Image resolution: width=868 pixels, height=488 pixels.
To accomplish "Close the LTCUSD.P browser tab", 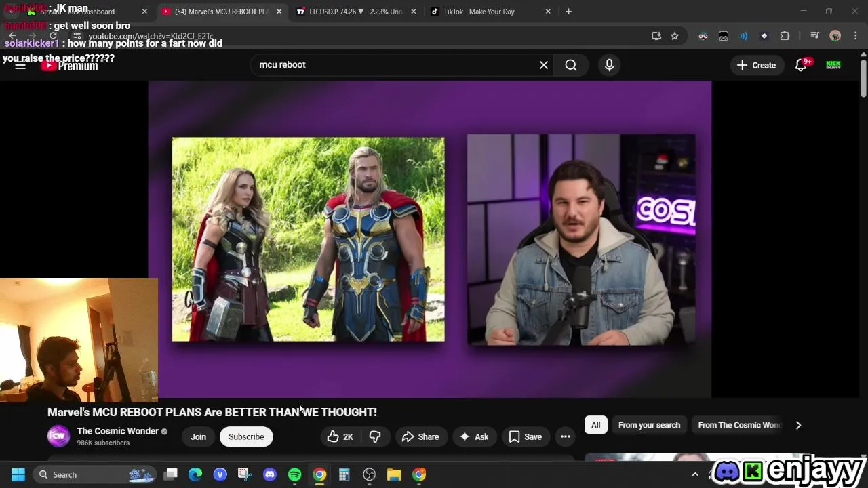I will (414, 12).
